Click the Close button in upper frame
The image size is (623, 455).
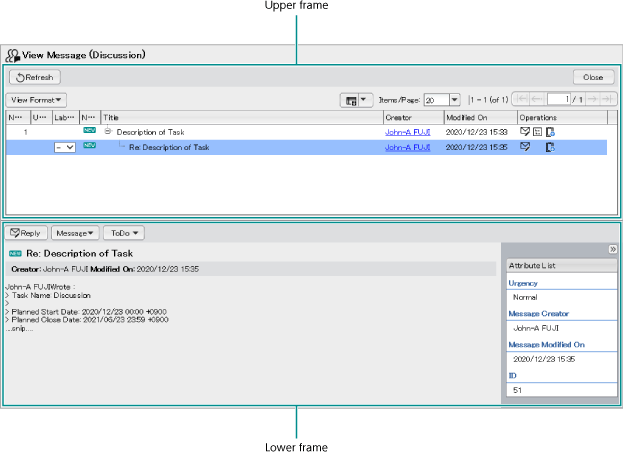[x=593, y=77]
